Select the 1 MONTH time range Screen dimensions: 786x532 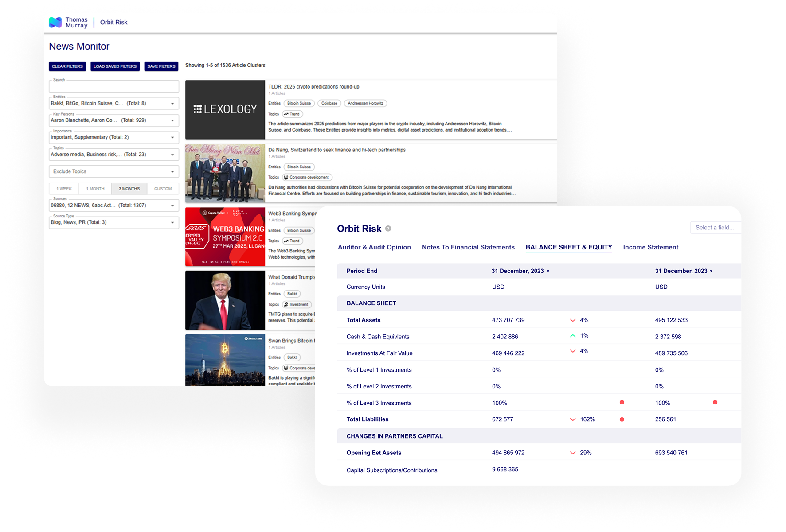pos(95,189)
